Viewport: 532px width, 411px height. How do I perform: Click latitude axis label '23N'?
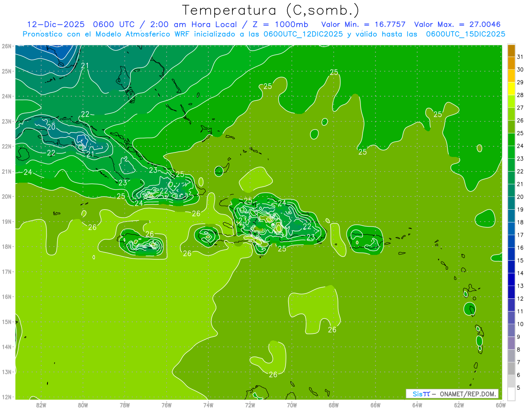(7, 121)
